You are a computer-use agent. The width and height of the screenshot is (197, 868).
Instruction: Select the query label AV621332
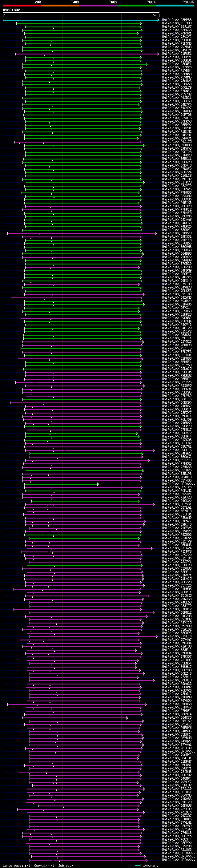point(11,10)
